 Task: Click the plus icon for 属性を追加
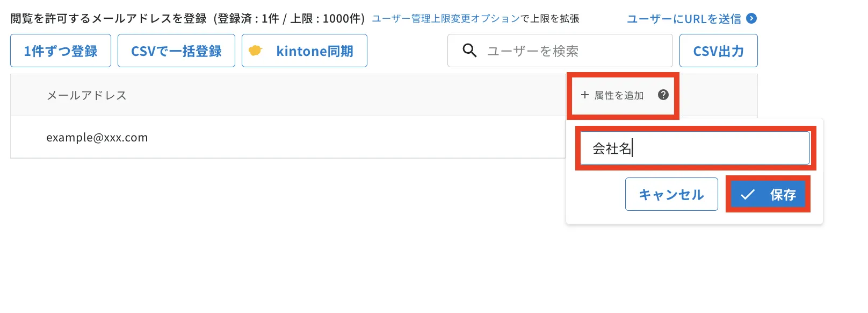[x=585, y=95]
